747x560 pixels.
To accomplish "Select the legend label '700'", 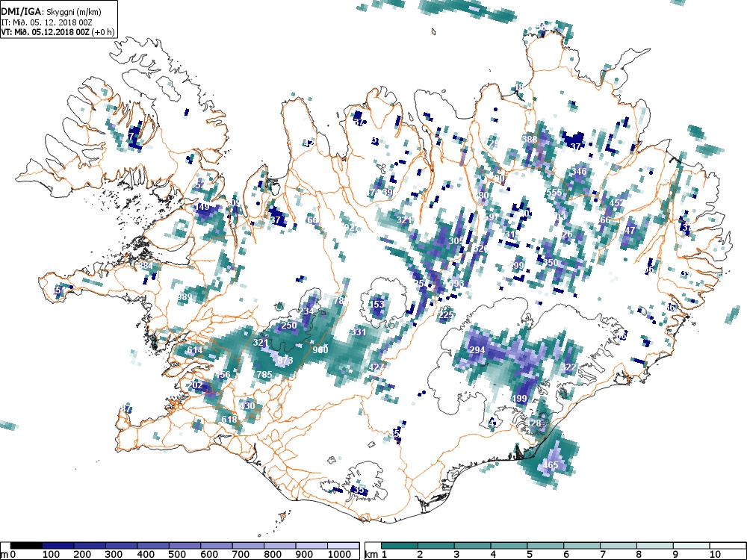I will pyautogui.click(x=241, y=554).
